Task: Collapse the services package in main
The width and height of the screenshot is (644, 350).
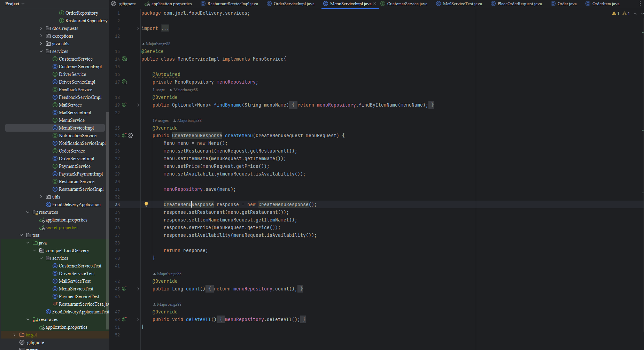Action: pyautogui.click(x=41, y=51)
